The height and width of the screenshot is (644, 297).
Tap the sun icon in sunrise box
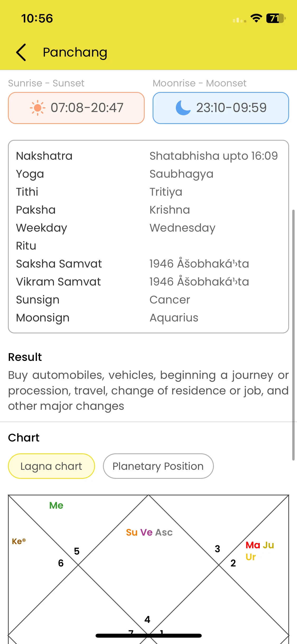(x=37, y=108)
